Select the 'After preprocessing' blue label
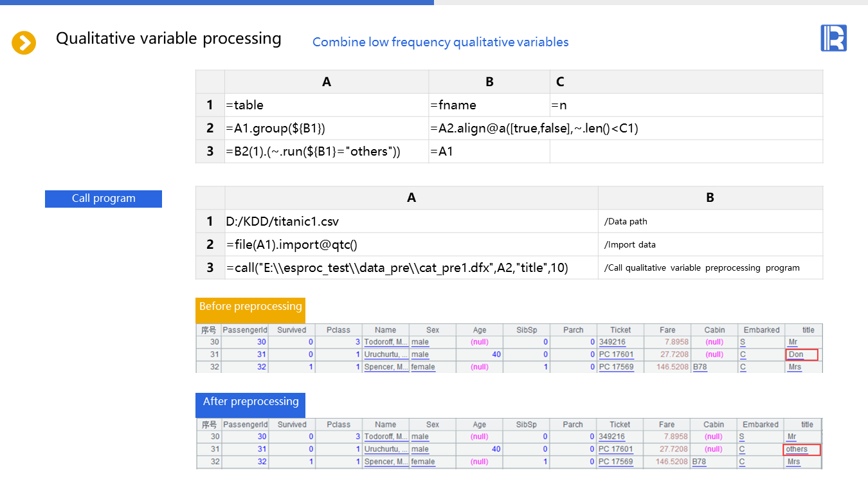The height and width of the screenshot is (488, 868). coord(250,402)
